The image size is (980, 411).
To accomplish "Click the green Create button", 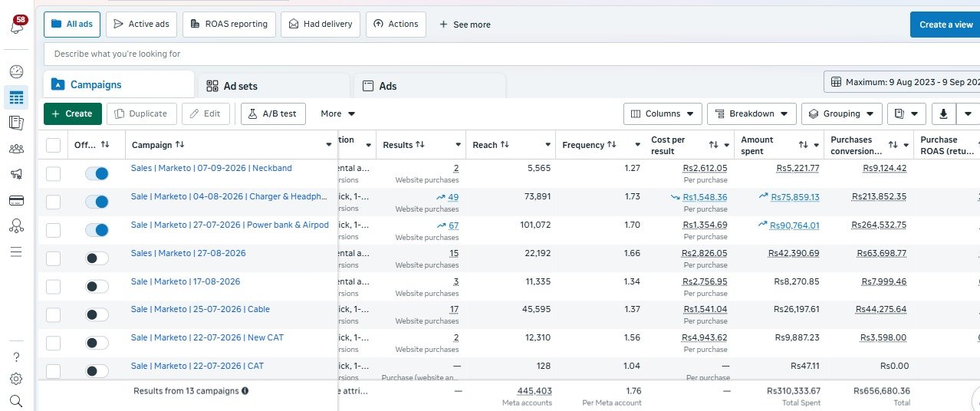I will (x=73, y=113).
